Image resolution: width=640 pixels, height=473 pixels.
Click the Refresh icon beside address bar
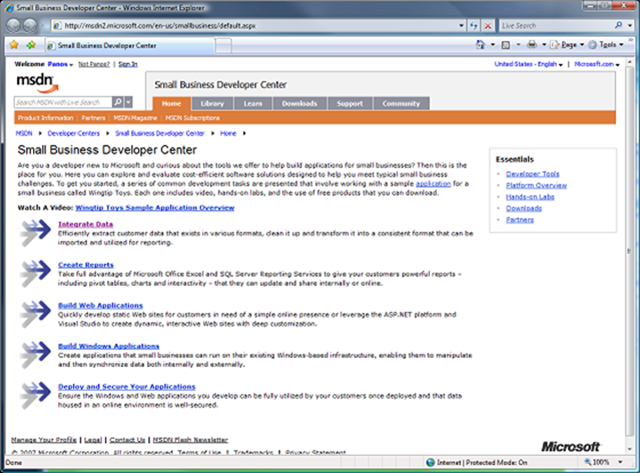tap(473, 25)
